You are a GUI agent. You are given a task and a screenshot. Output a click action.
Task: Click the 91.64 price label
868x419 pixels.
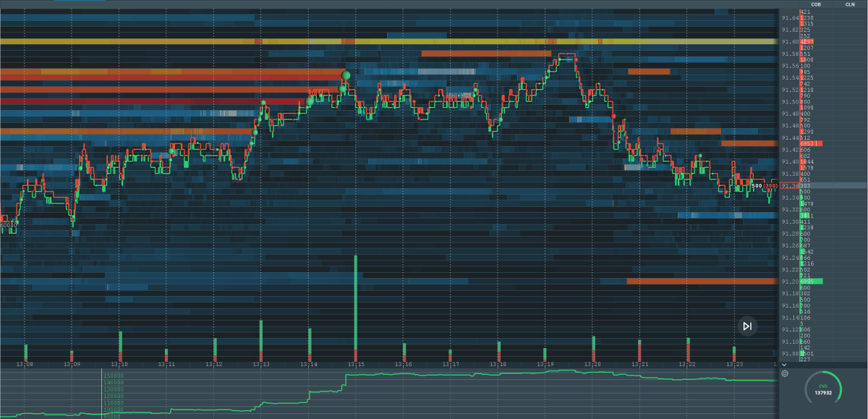(x=788, y=17)
